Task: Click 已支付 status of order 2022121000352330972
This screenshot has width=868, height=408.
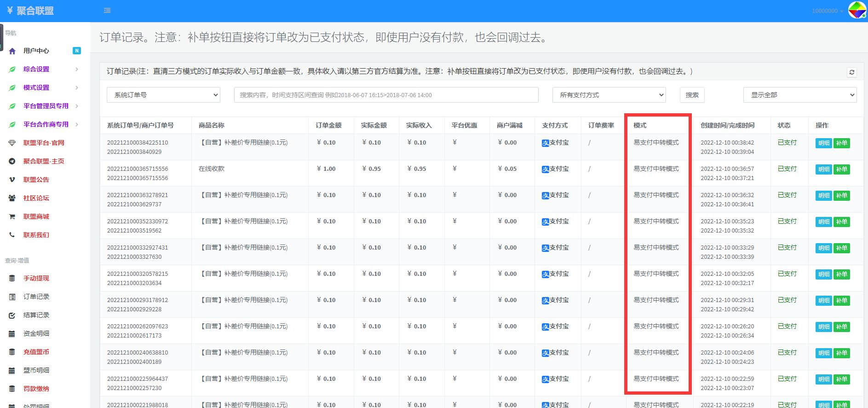Action: tap(787, 221)
